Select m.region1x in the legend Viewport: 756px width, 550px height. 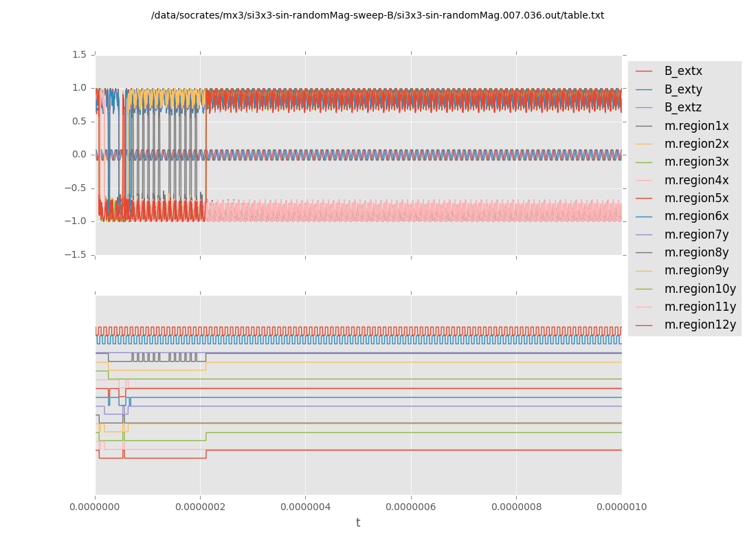click(696, 126)
